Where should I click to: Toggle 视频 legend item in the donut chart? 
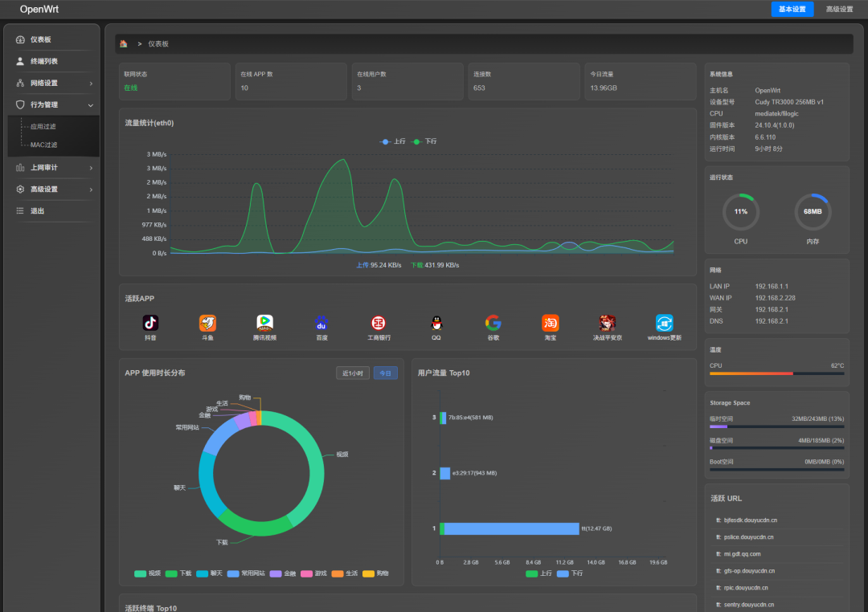pyautogui.click(x=147, y=573)
